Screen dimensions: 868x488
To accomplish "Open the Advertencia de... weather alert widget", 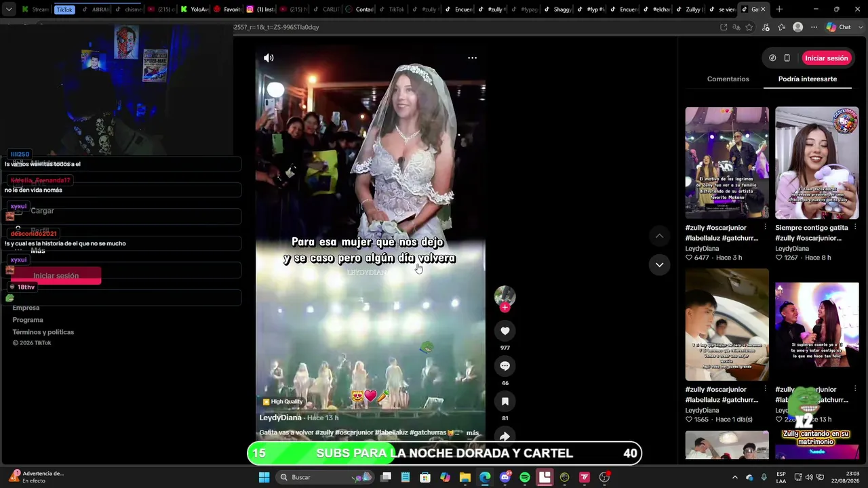I will (x=37, y=477).
